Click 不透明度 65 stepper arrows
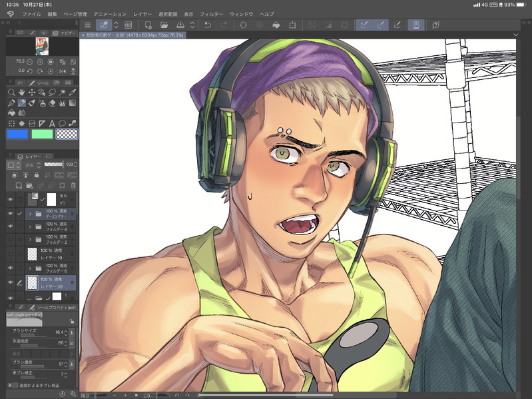The height and width of the screenshot is (399, 532). [66, 343]
